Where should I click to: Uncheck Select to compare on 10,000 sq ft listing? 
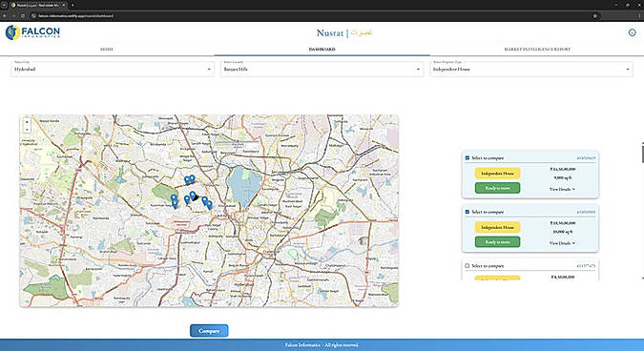[x=467, y=212]
